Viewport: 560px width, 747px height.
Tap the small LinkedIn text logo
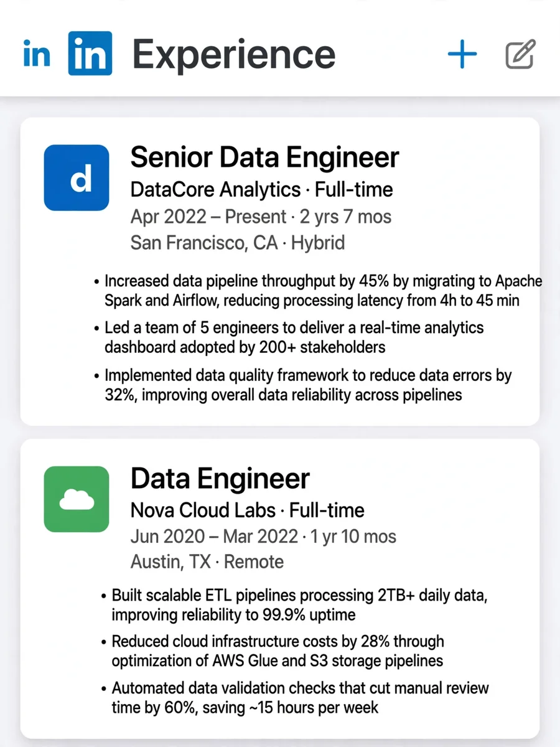coord(36,54)
